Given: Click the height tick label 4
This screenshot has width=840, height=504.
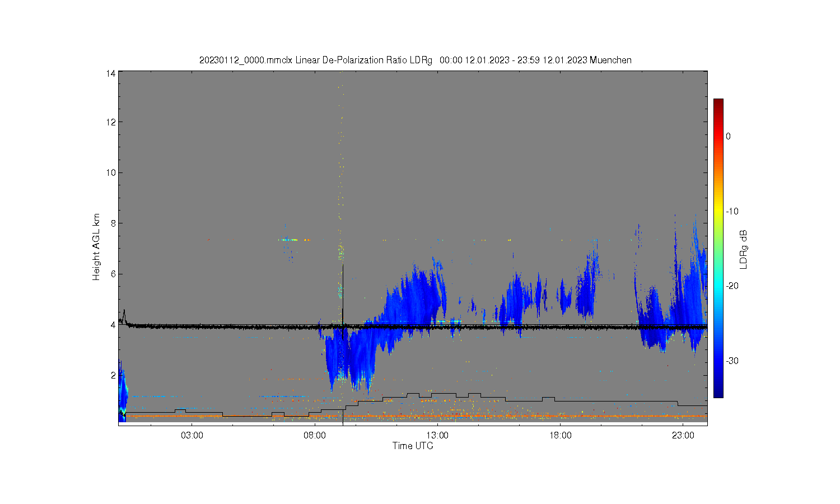Looking at the screenshot, I should (x=113, y=324).
